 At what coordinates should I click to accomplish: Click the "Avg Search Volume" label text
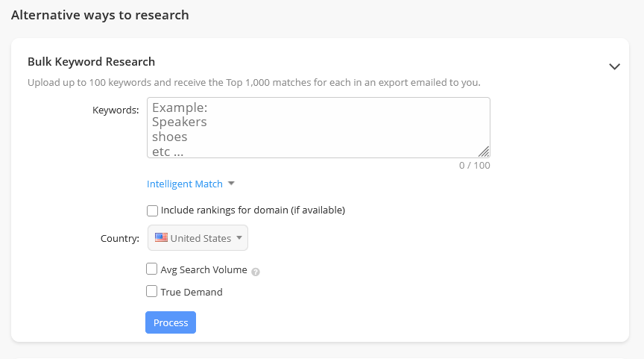point(203,270)
